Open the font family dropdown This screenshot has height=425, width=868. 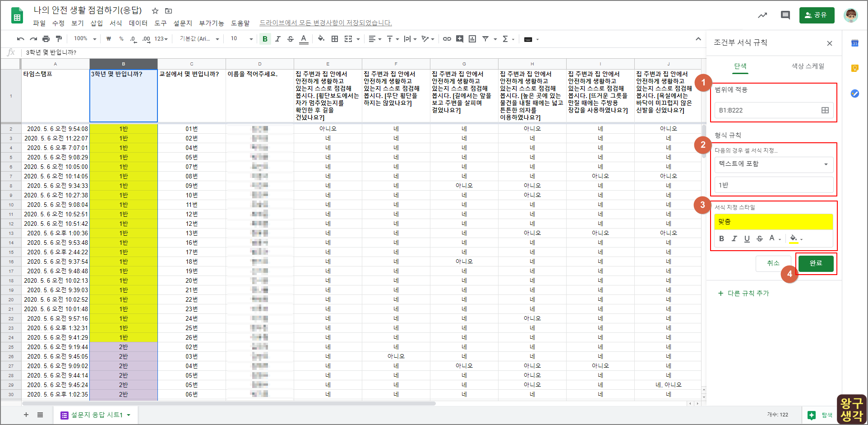point(199,39)
